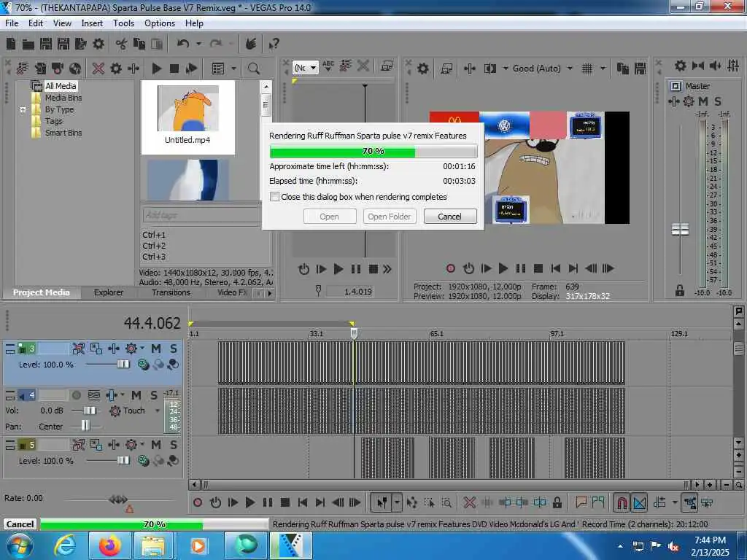Cancel the render in the dialog
This screenshot has width=747, height=560.
pos(449,217)
